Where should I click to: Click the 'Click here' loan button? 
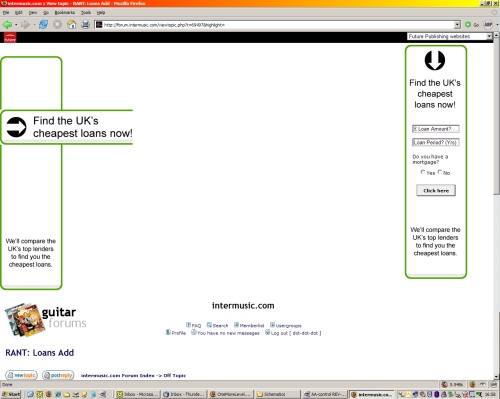tap(436, 190)
